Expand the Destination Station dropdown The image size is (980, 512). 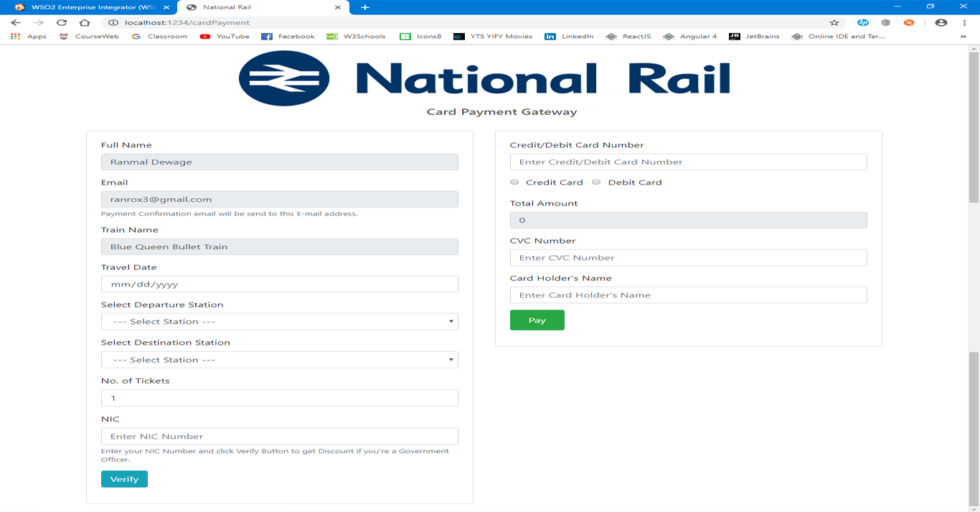coord(280,360)
